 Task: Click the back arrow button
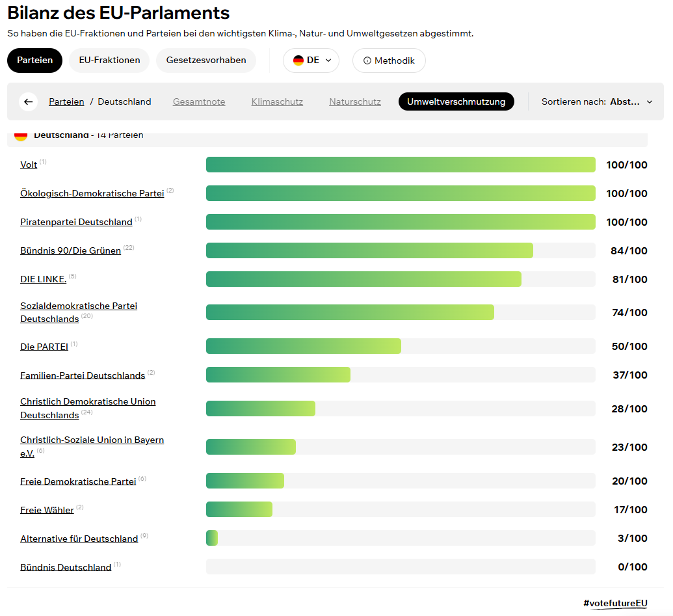29,101
